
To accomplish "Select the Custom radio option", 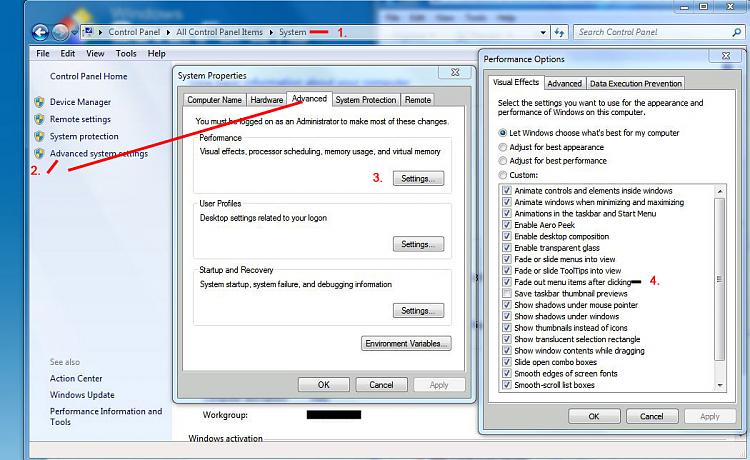I will pos(503,175).
